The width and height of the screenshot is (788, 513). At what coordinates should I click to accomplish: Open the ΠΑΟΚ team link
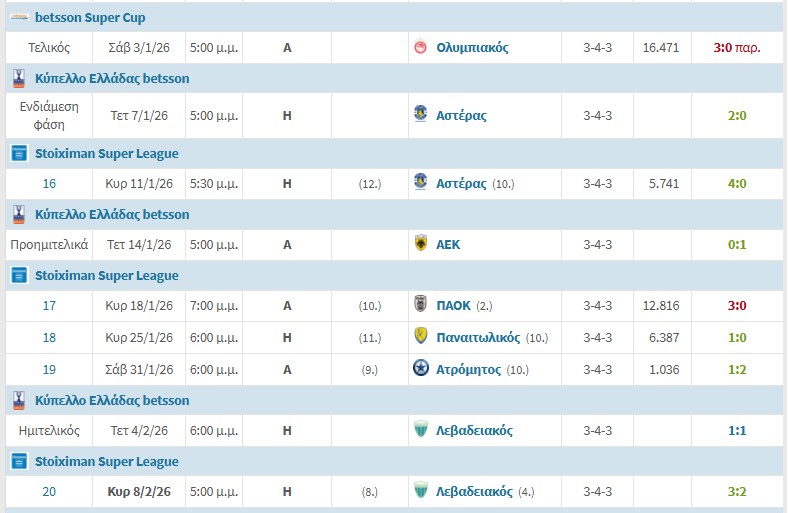(x=455, y=305)
